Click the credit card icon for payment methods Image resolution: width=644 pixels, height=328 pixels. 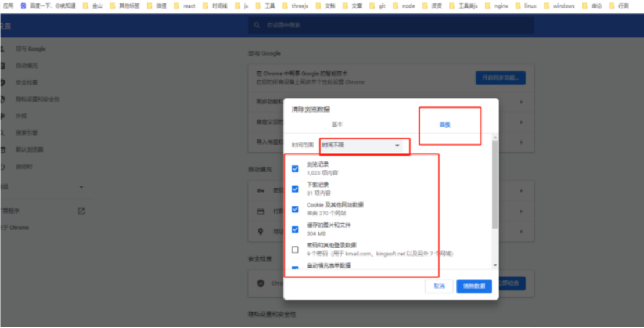pos(260,211)
